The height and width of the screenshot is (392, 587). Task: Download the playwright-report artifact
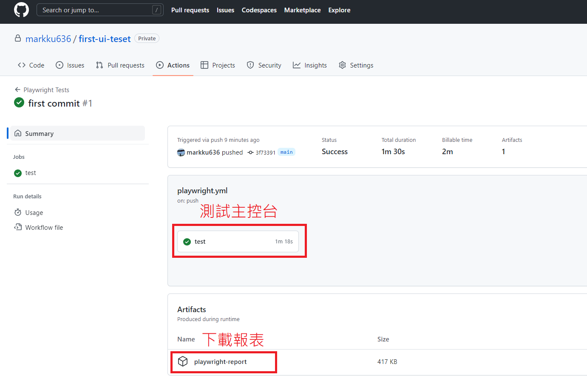[220, 362]
